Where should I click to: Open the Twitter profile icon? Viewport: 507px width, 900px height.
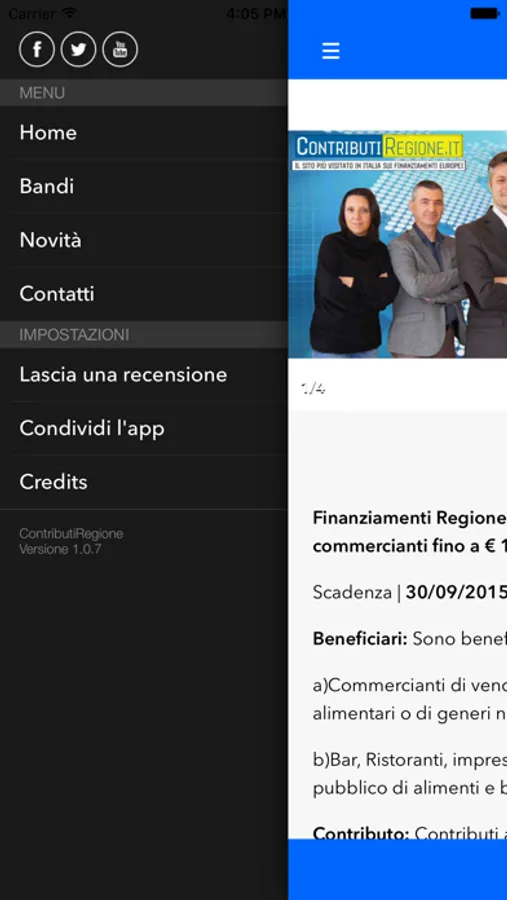(79, 49)
